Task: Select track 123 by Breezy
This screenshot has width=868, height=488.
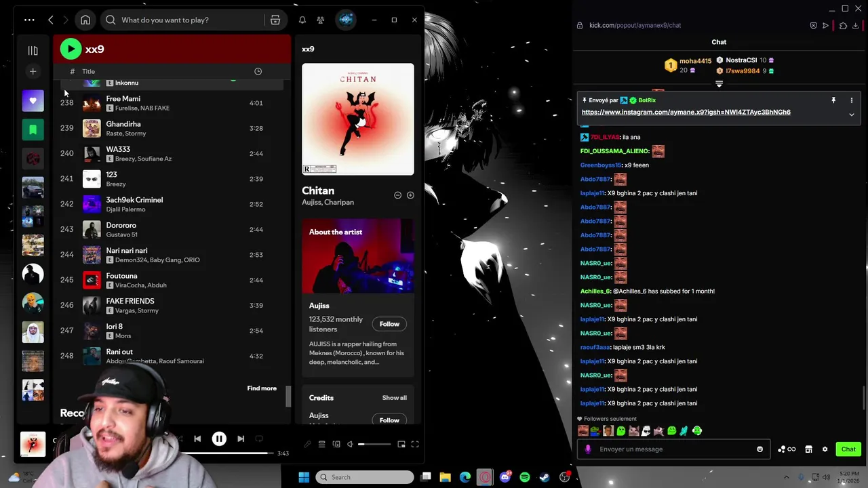Action: tap(170, 179)
